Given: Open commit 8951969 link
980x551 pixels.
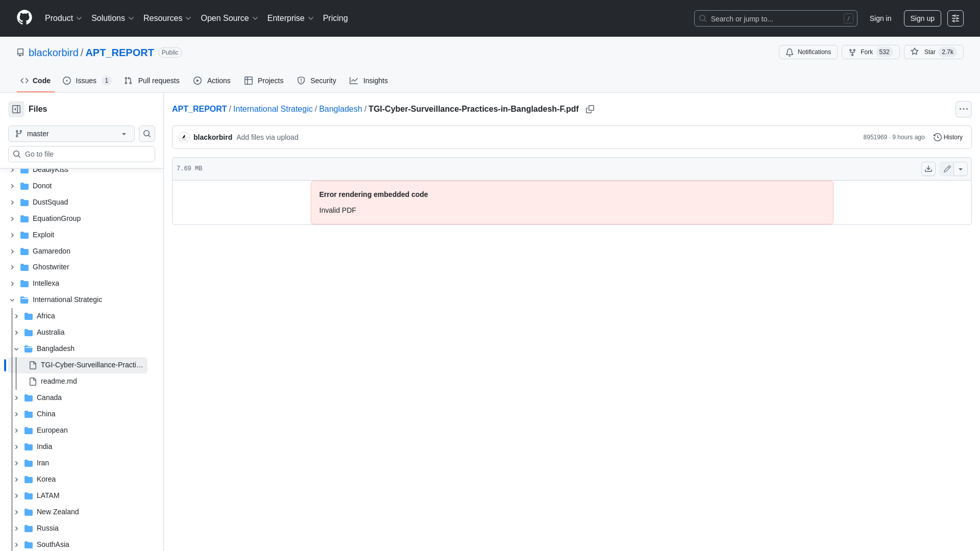Looking at the screenshot, I should (875, 137).
